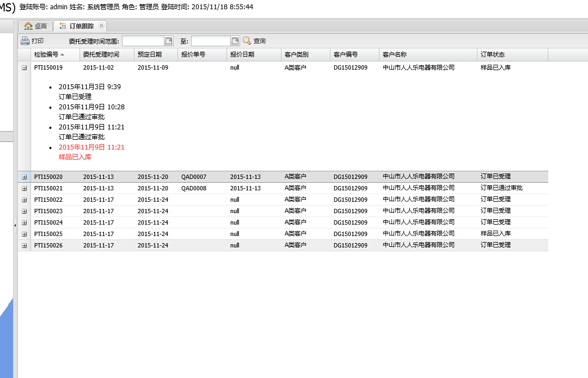Open start date calendar picker
Image resolution: width=588 pixels, height=378 pixels.
coord(169,41)
